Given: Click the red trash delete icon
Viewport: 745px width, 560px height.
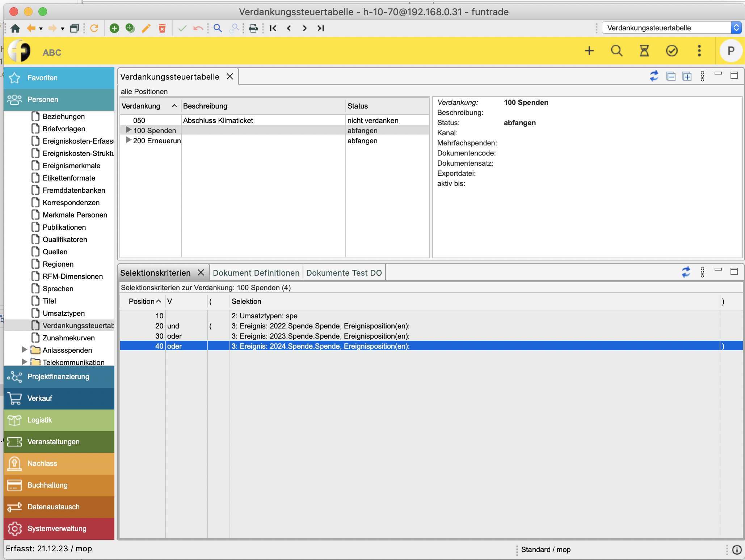Looking at the screenshot, I should [x=162, y=28].
